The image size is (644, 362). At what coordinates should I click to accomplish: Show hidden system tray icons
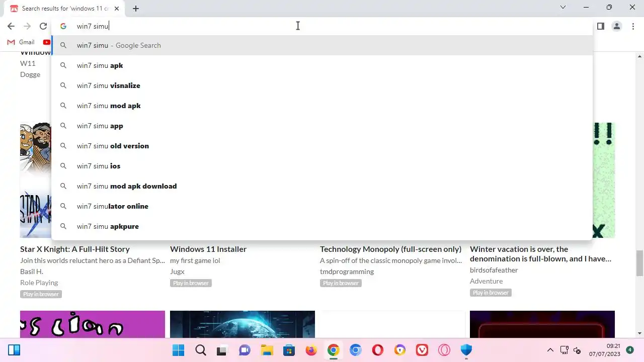pos(550,350)
